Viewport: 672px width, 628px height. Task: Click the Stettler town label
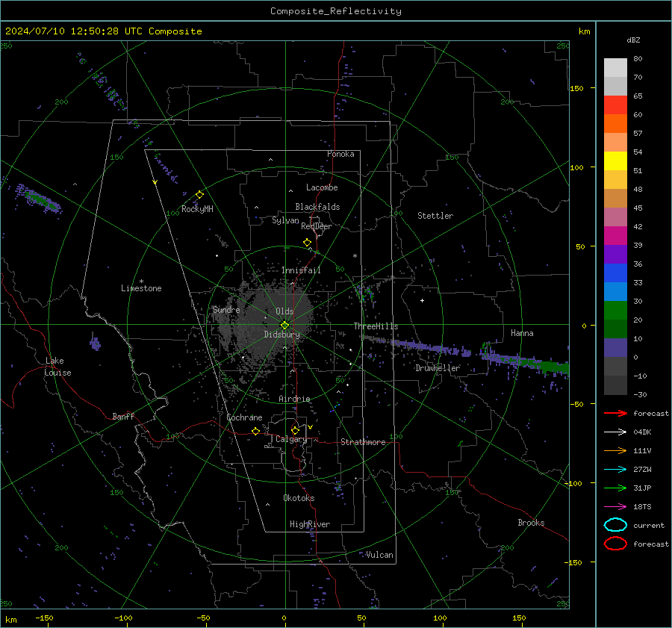435,216
